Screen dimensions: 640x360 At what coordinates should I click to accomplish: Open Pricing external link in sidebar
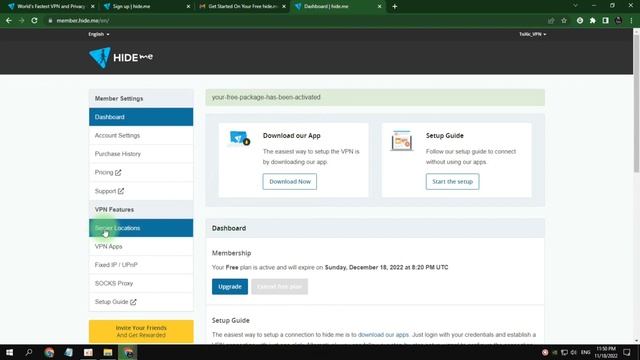tap(141, 172)
